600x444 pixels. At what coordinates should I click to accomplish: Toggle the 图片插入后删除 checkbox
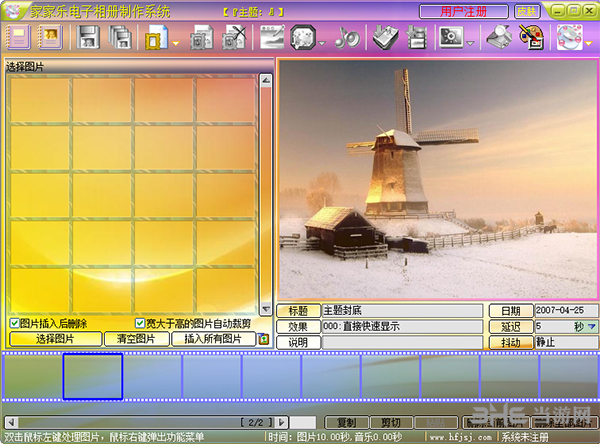[x=14, y=323]
